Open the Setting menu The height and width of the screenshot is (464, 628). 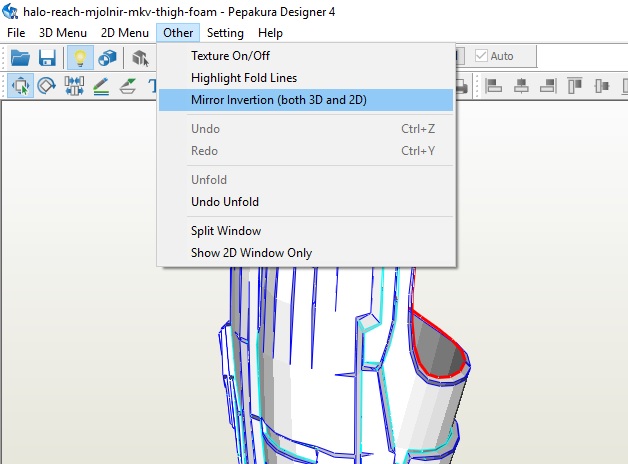pyautogui.click(x=225, y=33)
